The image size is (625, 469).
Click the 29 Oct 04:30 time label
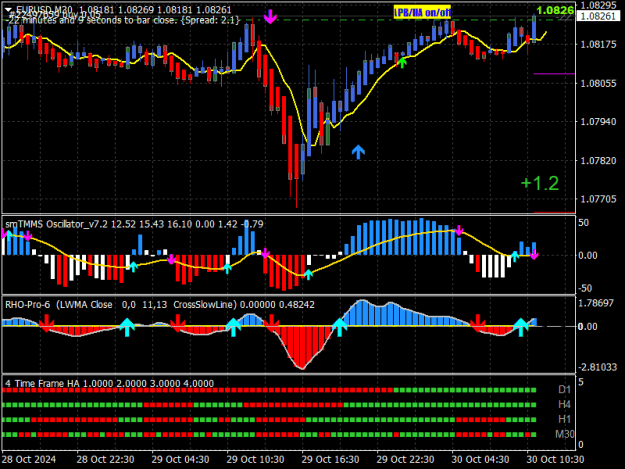[x=180, y=459]
